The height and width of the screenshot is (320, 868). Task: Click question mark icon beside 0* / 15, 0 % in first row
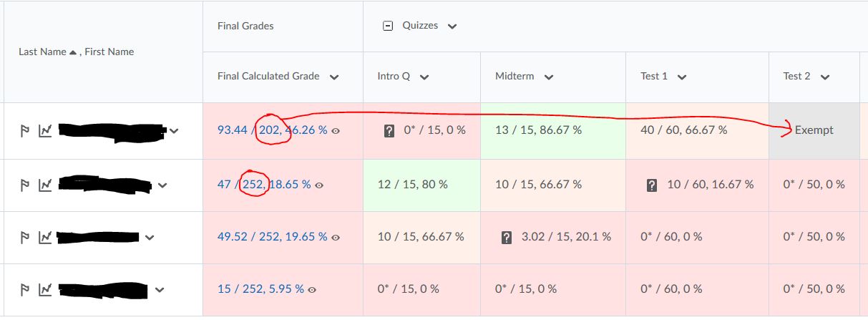pos(389,131)
